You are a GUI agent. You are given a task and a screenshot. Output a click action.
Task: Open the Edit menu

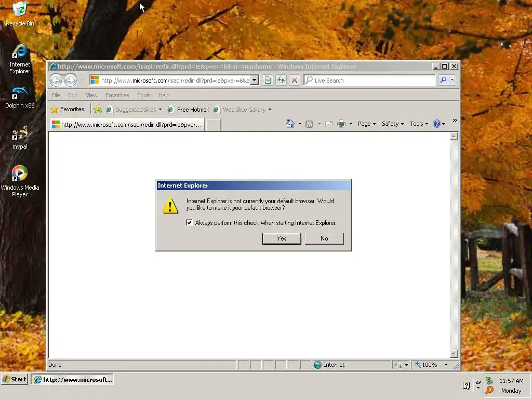(73, 95)
